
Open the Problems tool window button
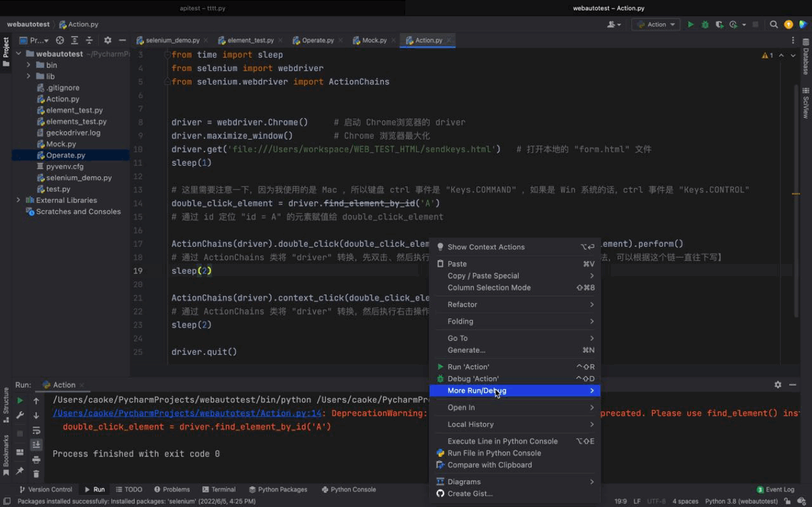(172, 489)
